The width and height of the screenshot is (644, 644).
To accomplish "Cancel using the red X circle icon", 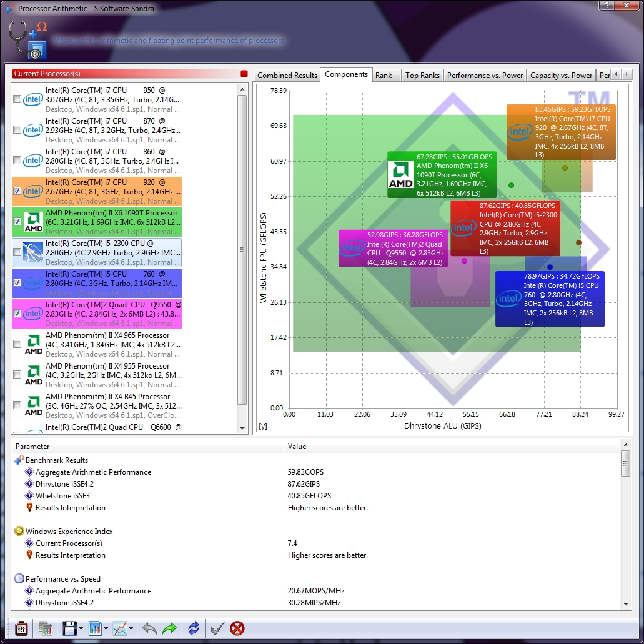I will (x=237, y=628).
